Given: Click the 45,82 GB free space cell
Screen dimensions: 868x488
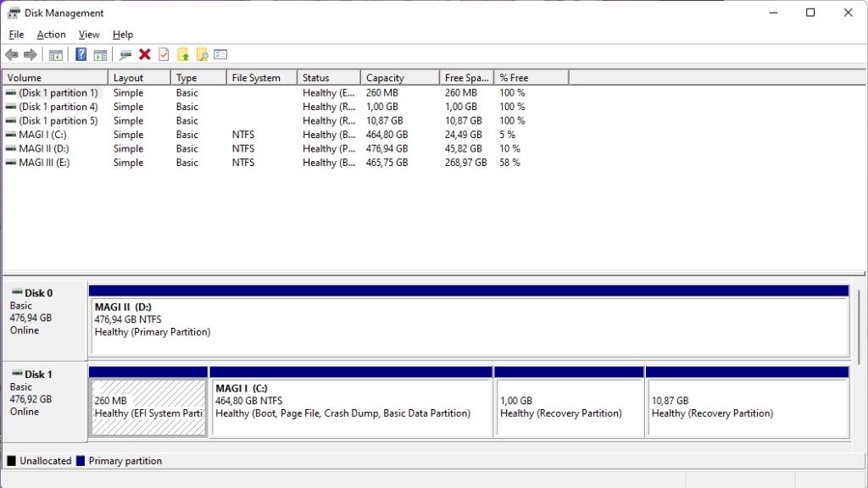Looking at the screenshot, I should click(464, 148).
